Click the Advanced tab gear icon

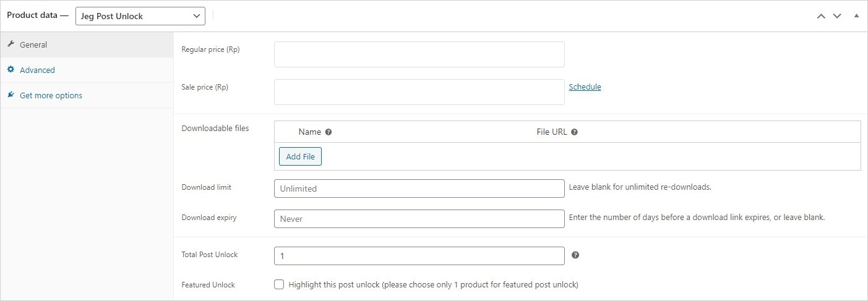click(x=11, y=70)
